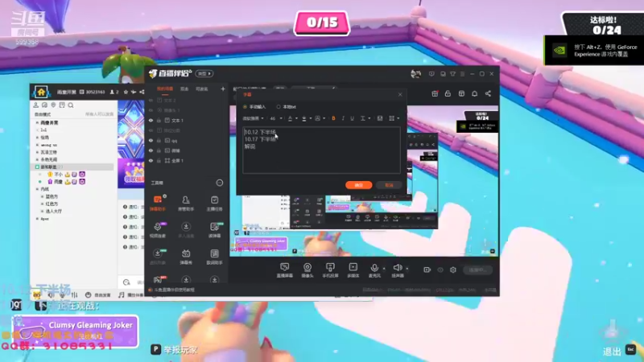Click the share icon above the preview

(488, 93)
